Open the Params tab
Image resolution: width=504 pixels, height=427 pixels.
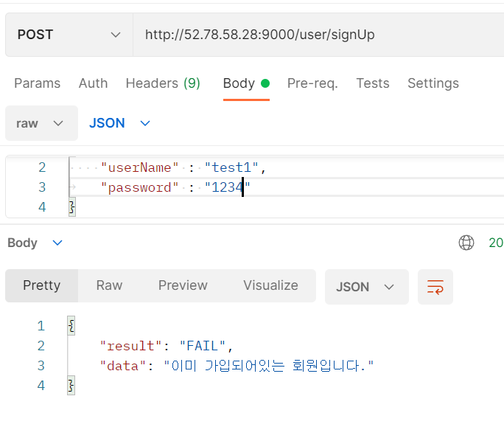38,83
